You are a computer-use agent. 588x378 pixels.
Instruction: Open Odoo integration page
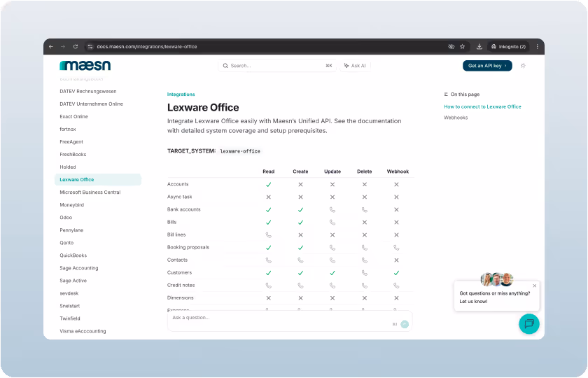click(66, 218)
